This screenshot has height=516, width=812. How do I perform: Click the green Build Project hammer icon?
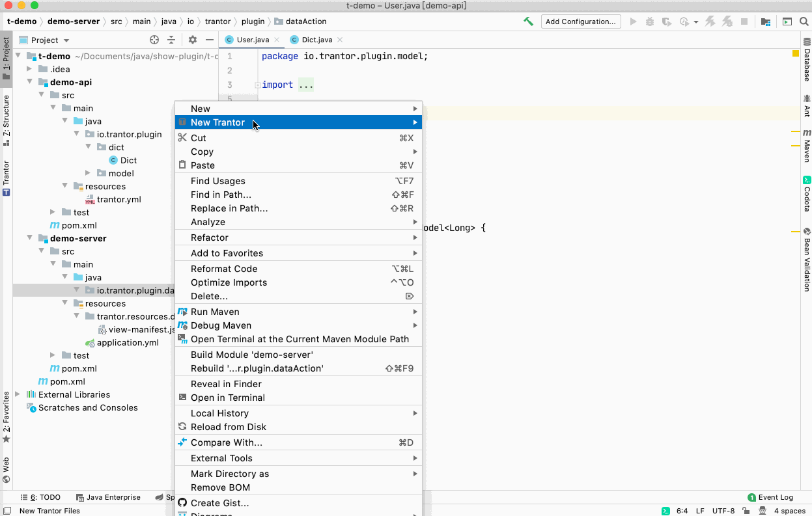click(529, 21)
